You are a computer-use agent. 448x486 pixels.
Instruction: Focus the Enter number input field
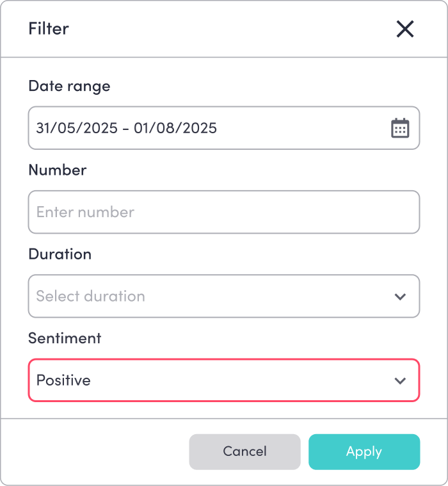coord(224,212)
